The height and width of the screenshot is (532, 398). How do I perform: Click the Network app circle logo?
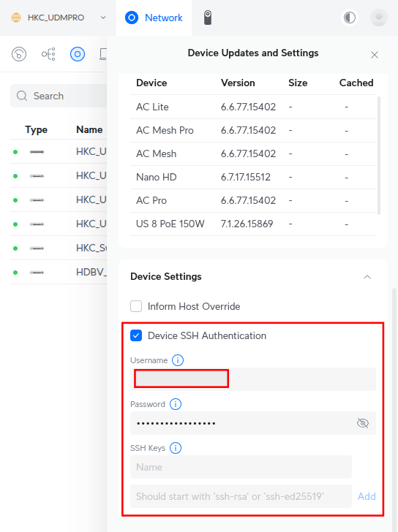point(132,18)
